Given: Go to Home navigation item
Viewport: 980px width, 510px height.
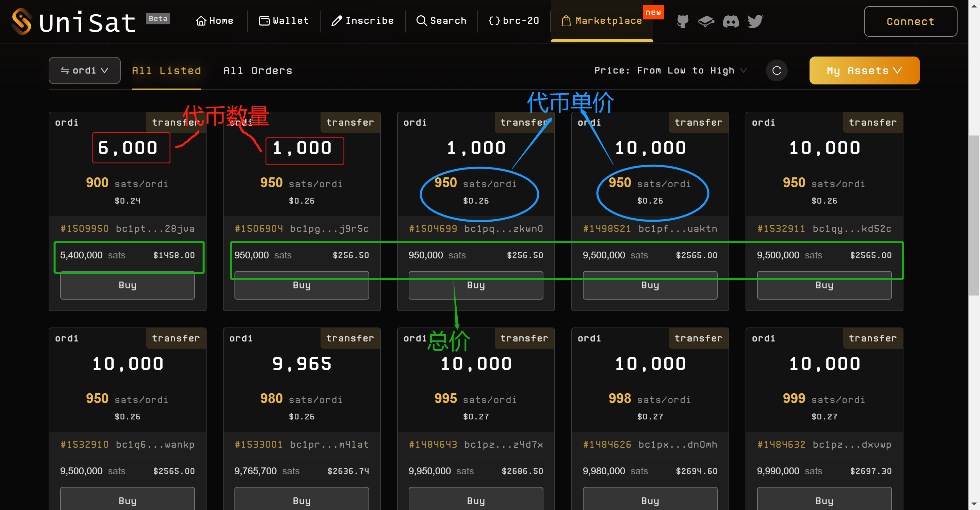Looking at the screenshot, I should point(214,21).
